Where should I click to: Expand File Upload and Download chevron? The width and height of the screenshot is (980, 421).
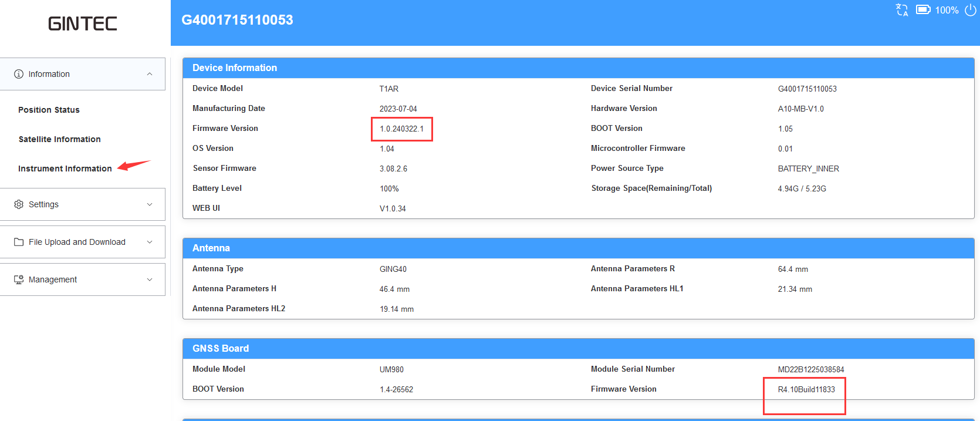coord(150,242)
